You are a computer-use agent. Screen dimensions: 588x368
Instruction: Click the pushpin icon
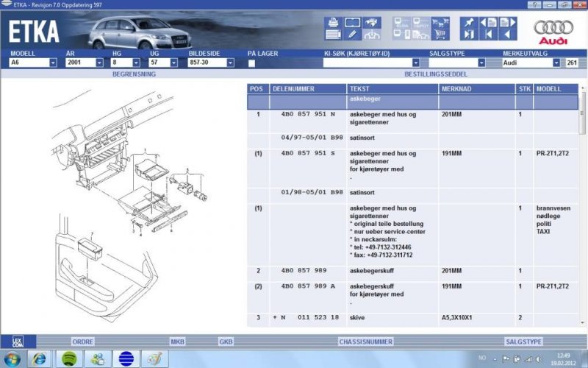(469, 22)
